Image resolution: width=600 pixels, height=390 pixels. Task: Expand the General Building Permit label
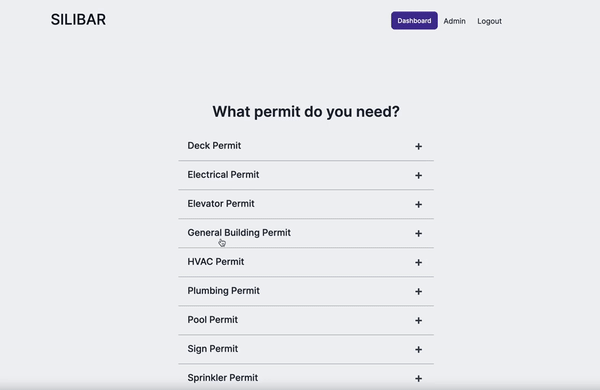click(239, 233)
